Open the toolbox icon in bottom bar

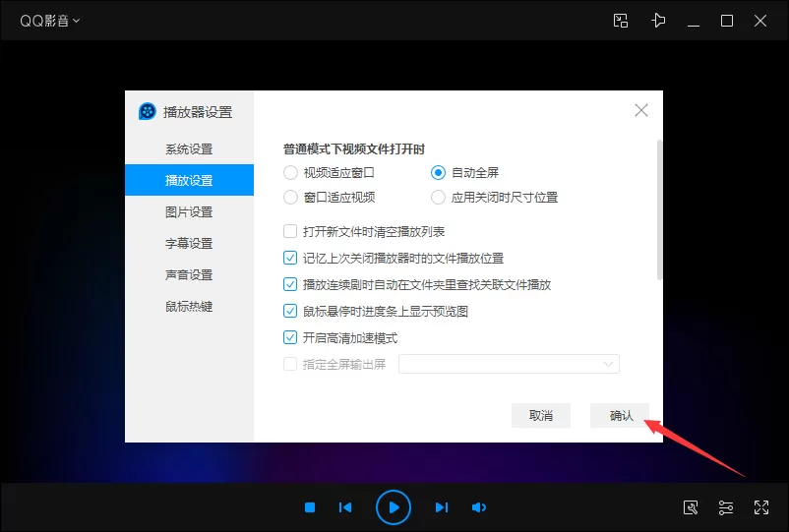(691, 507)
